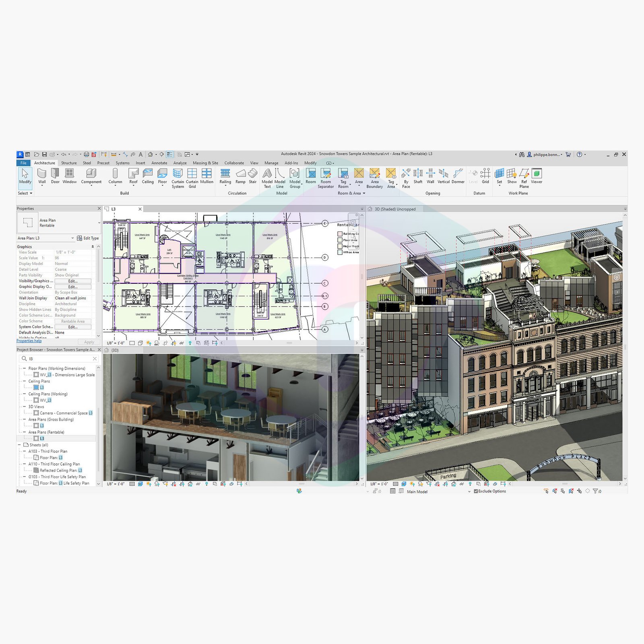This screenshot has height=644, width=644.
Task: Click the Shaft opening tool
Action: coord(418,177)
